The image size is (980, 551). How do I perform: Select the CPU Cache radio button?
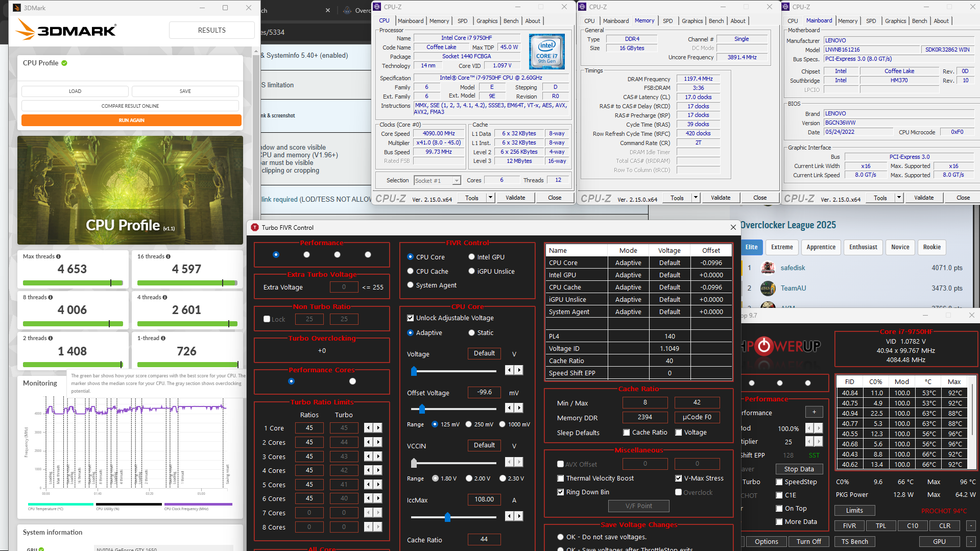[x=410, y=271]
